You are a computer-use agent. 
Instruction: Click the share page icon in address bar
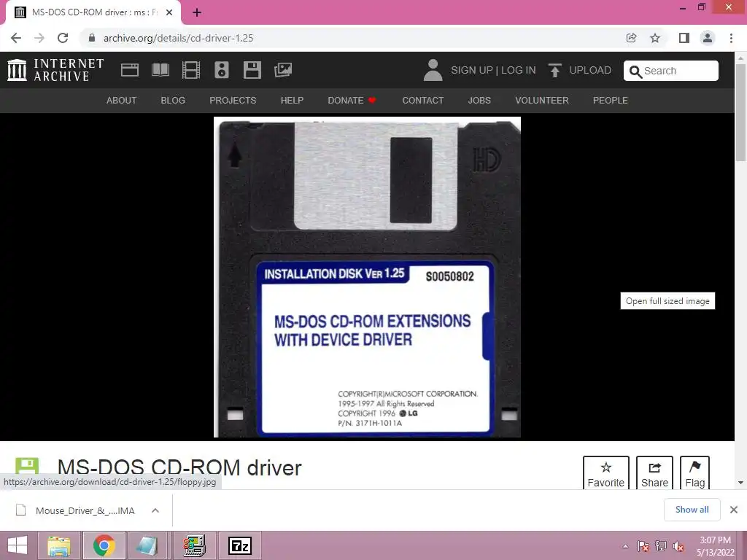point(631,38)
